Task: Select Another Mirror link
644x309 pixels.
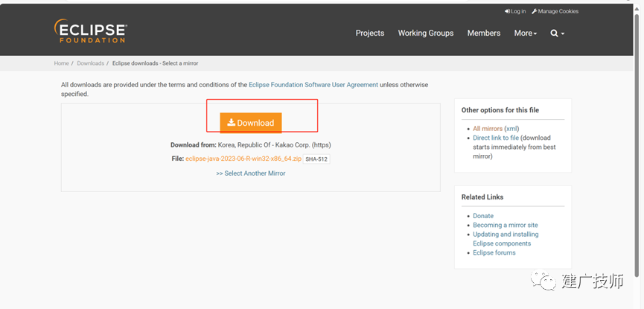Action: click(251, 173)
